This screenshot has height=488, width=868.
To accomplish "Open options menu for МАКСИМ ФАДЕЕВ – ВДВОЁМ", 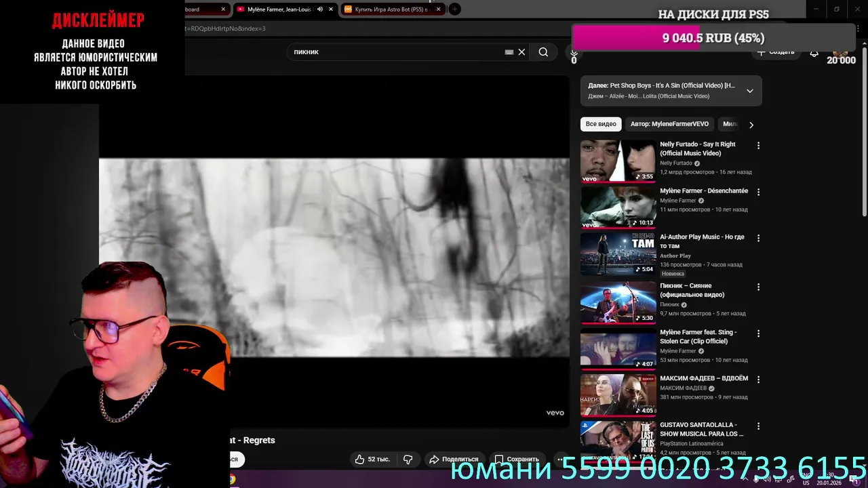I will tap(758, 380).
